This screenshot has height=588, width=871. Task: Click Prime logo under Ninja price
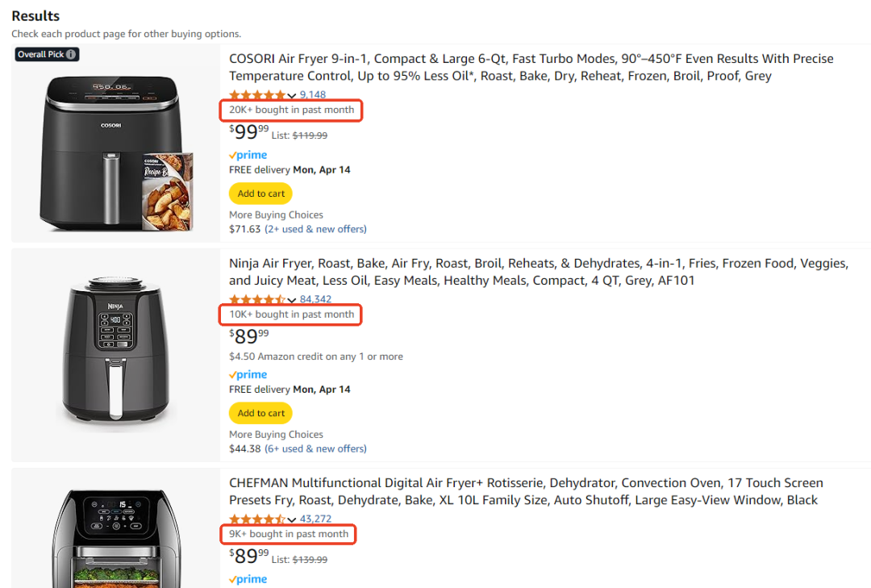click(248, 374)
